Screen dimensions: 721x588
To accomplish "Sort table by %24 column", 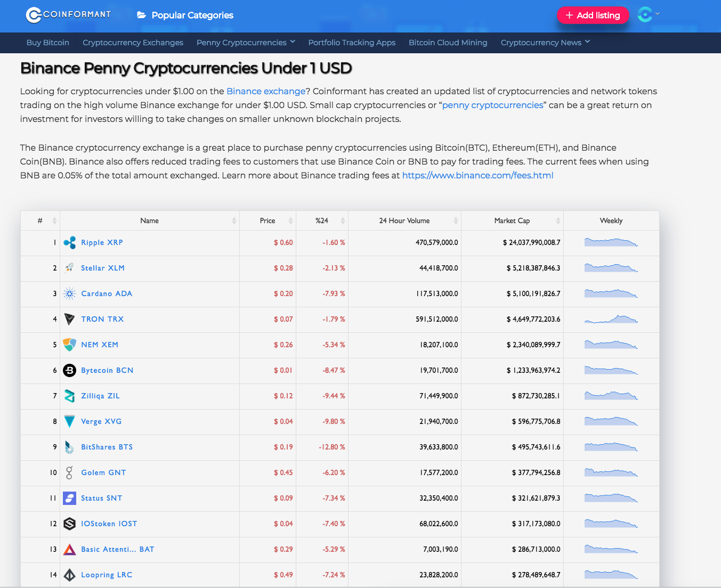I will tap(322, 220).
